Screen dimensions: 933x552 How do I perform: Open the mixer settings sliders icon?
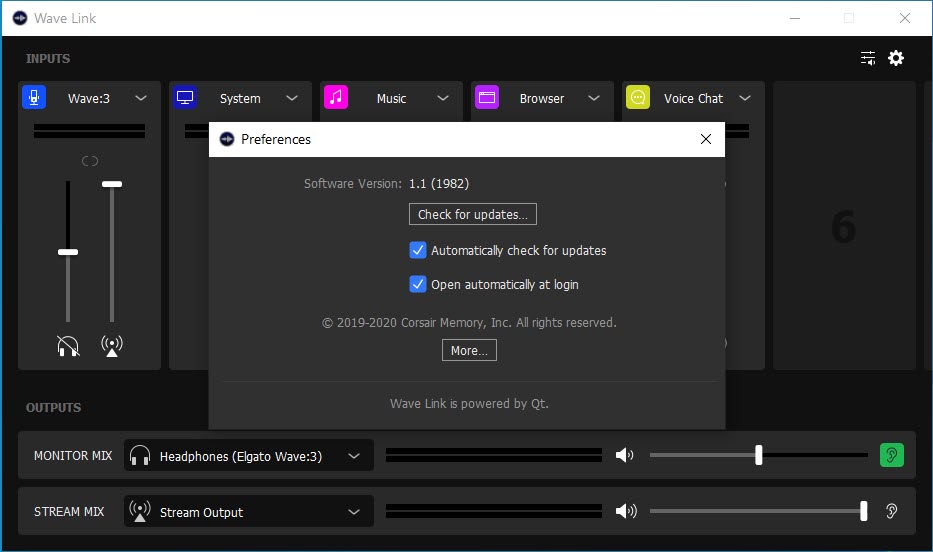pyautogui.click(x=868, y=58)
